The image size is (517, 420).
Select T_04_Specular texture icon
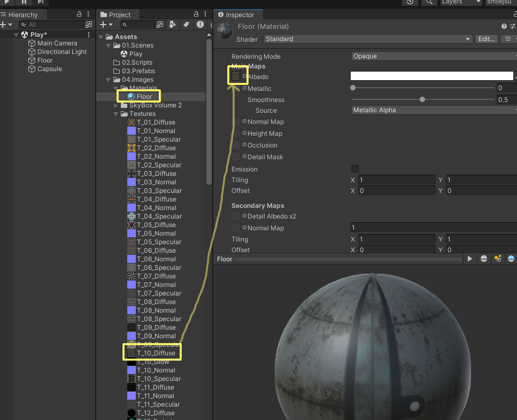click(x=131, y=216)
